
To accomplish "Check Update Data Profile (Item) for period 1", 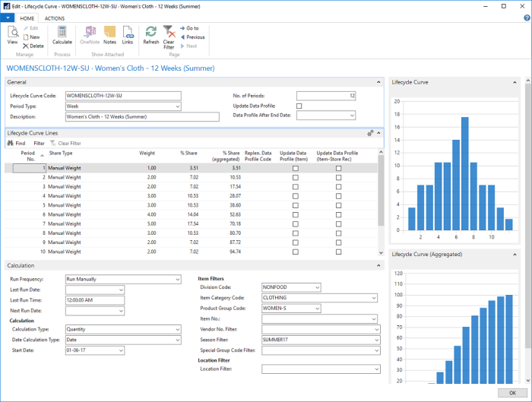I will point(296,167).
